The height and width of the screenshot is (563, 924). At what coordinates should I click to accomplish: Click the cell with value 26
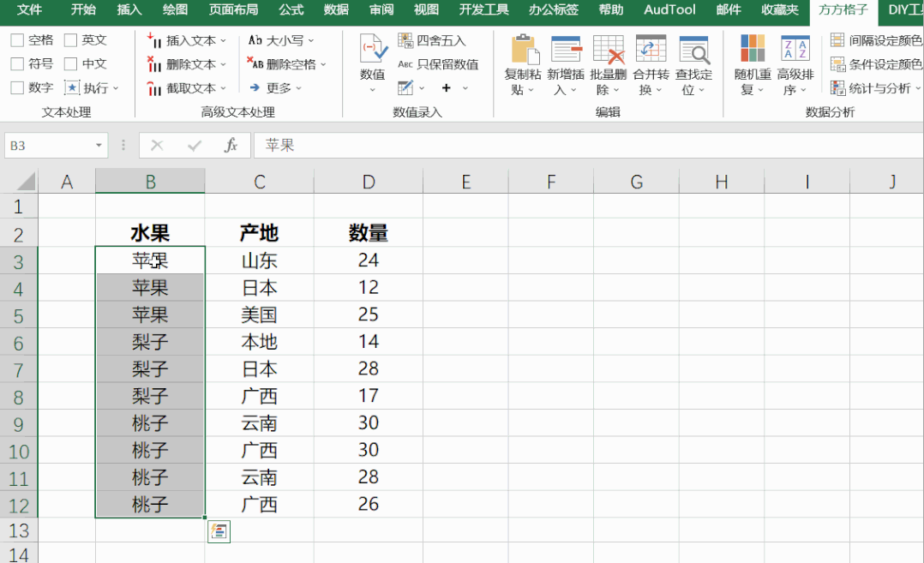click(369, 504)
